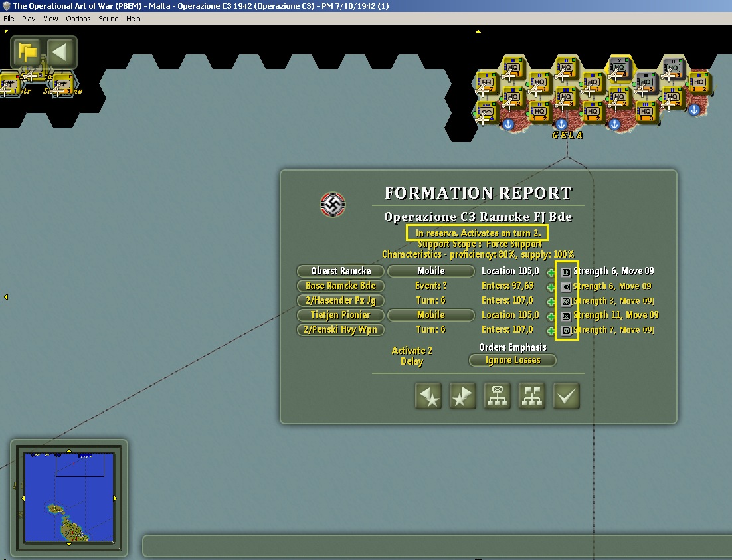Click unit symbol beside Strength 7

point(566,331)
